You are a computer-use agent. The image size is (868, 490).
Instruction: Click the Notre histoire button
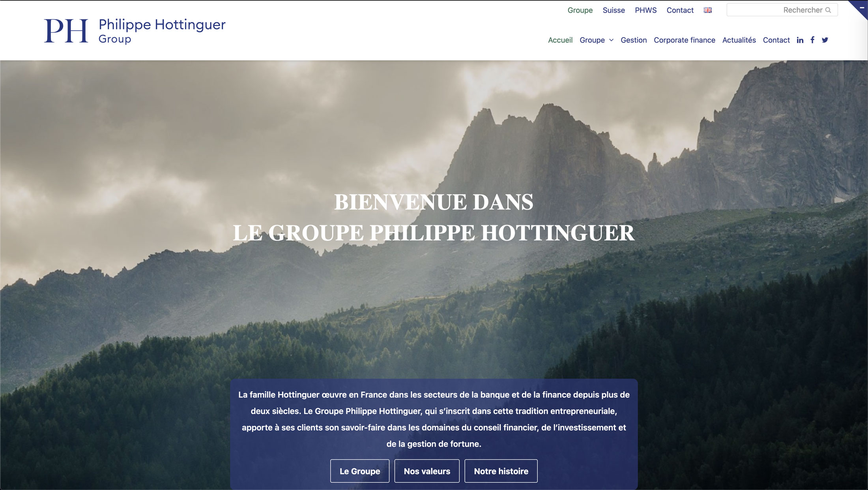[500, 471]
